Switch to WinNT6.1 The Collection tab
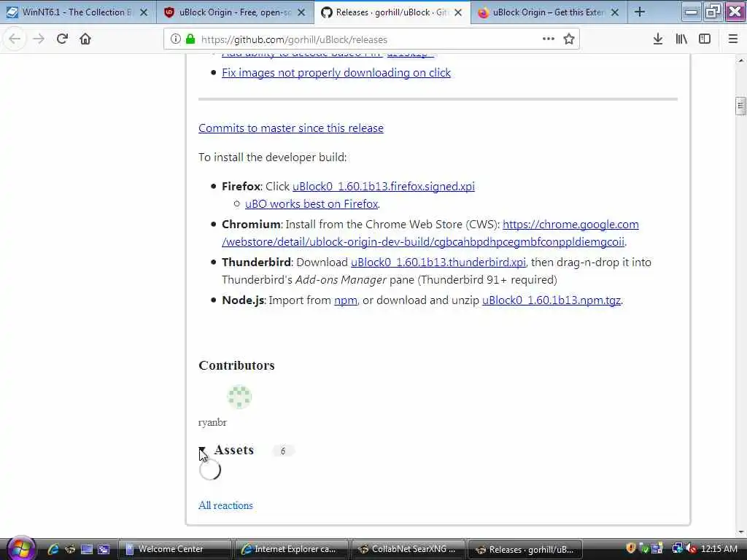The image size is (747, 560). (77, 12)
